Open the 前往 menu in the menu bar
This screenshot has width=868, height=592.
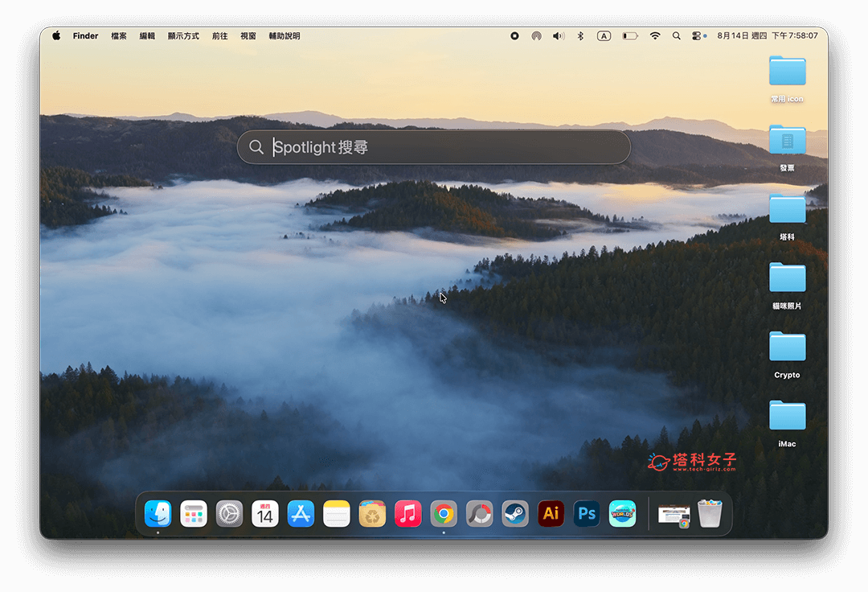pyautogui.click(x=219, y=35)
